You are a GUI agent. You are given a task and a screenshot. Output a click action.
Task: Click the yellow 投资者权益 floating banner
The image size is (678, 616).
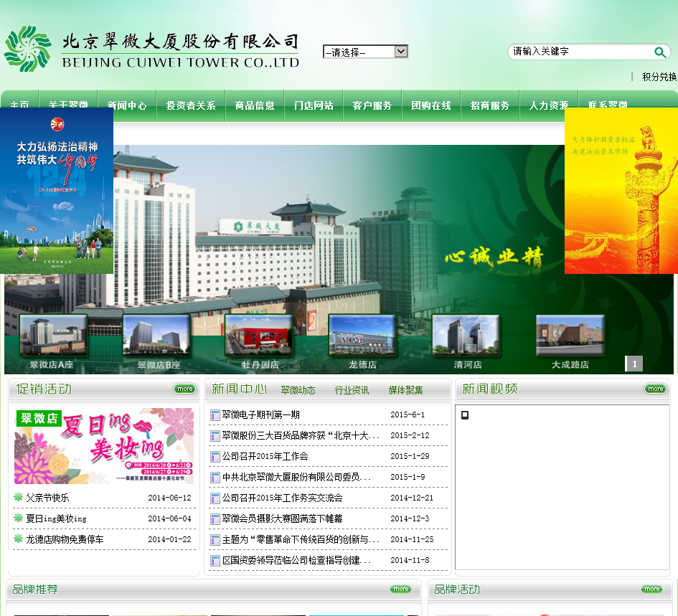pos(621,191)
